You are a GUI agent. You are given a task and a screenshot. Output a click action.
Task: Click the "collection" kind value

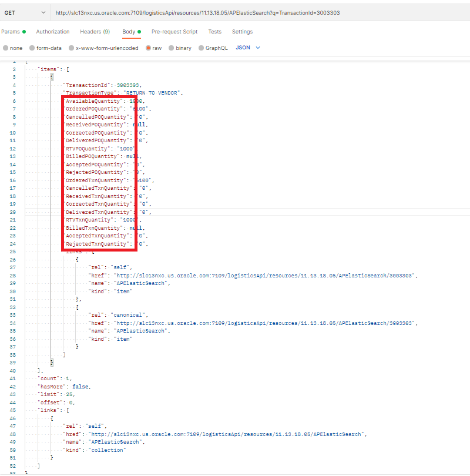(x=107, y=450)
